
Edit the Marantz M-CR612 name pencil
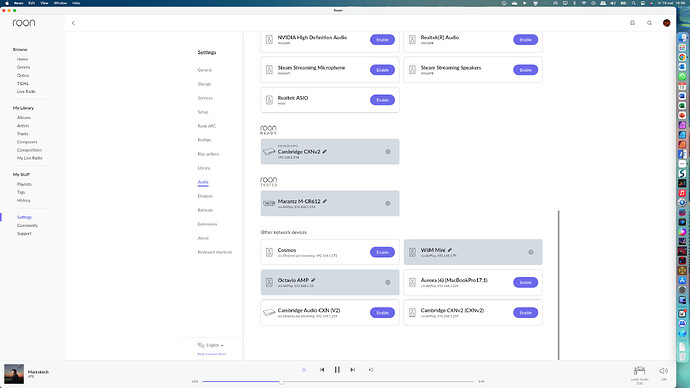tap(325, 201)
